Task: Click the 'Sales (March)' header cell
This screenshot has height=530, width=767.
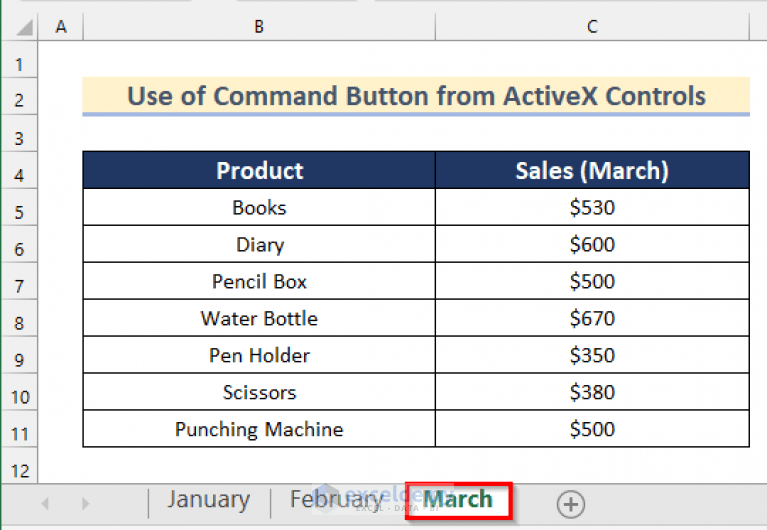Action: click(x=592, y=170)
